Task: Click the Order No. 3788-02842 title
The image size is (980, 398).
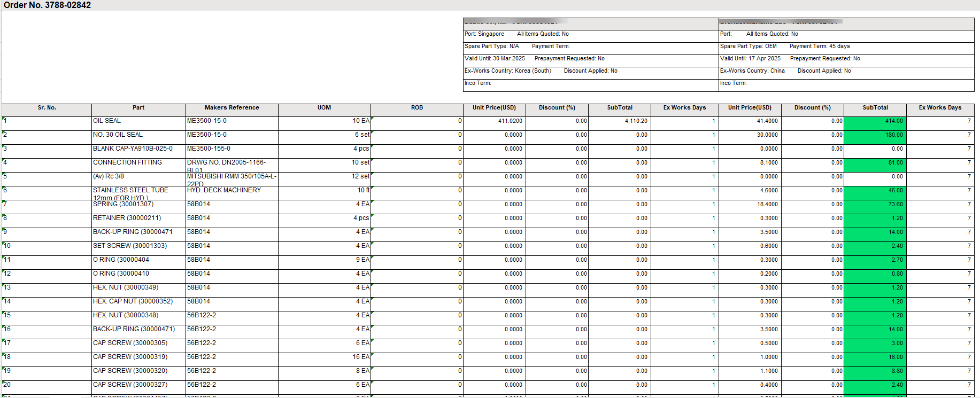Action: (x=47, y=5)
